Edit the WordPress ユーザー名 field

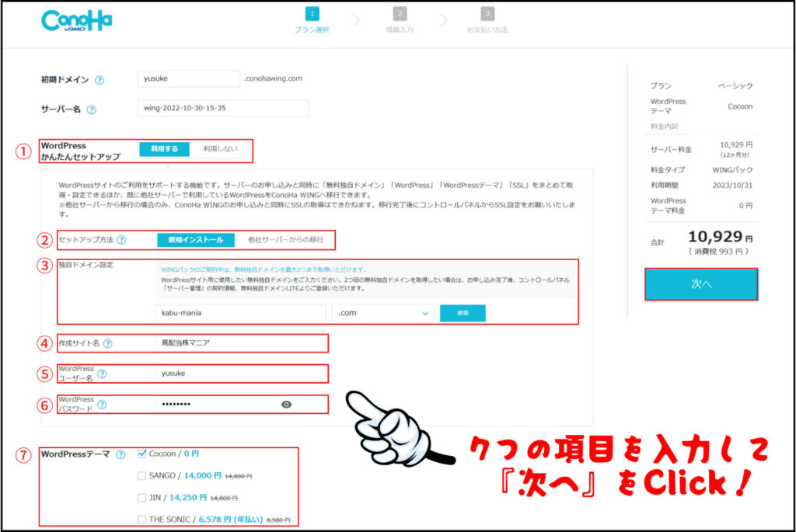coord(241,374)
